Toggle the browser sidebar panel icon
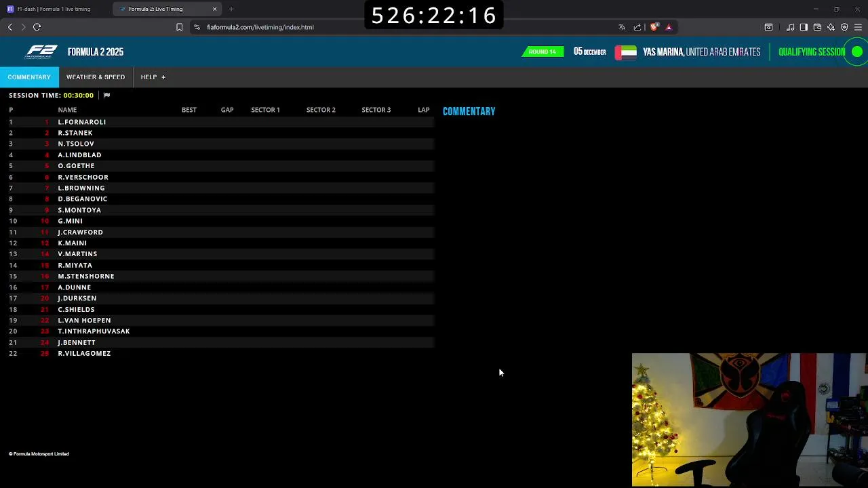 (804, 27)
